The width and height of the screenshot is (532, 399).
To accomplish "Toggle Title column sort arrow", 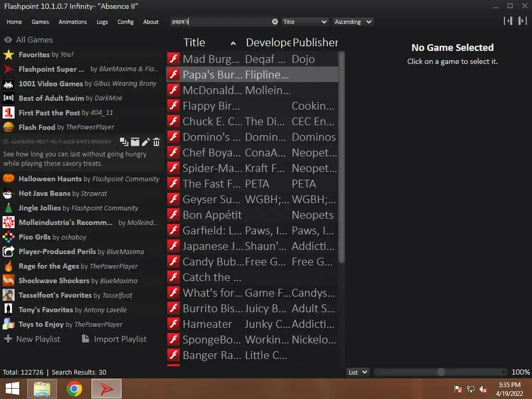I will [233, 43].
